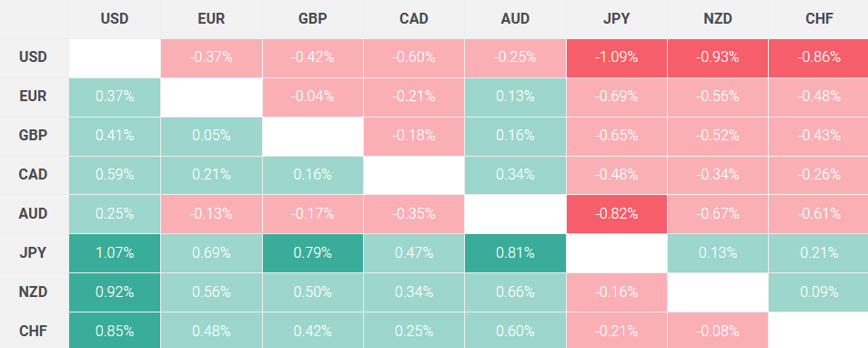This screenshot has width=868, height=348.
Task: Select the 0.05% GBP/EUR cell
Action: coord(211,137)
